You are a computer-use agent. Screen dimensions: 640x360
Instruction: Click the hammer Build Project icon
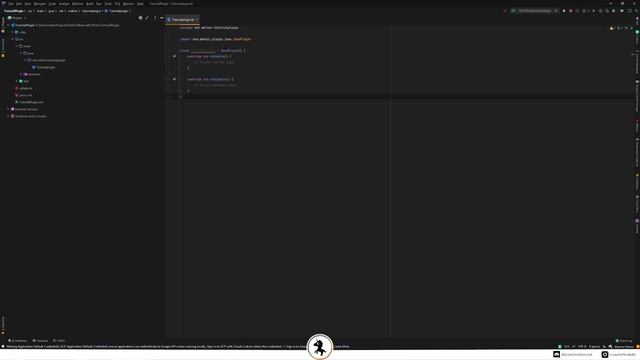coord(505,11)
